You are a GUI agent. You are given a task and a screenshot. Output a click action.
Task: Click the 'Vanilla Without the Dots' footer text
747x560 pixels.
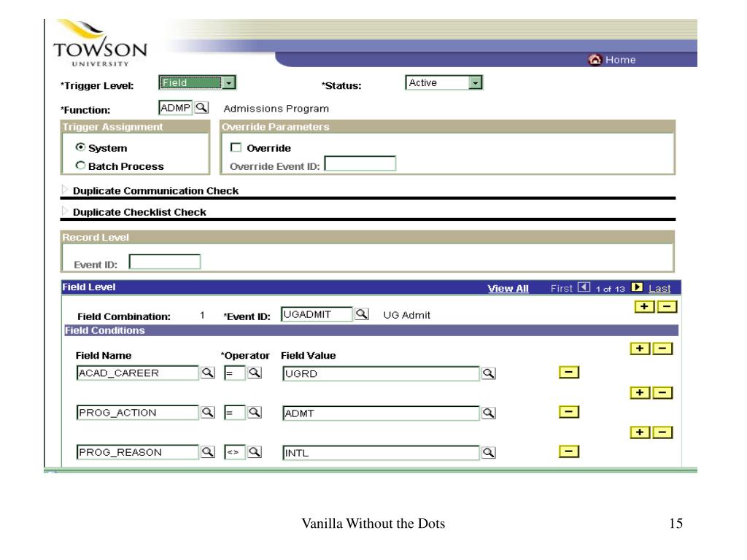pyautogui.click(x=373, y=524)
